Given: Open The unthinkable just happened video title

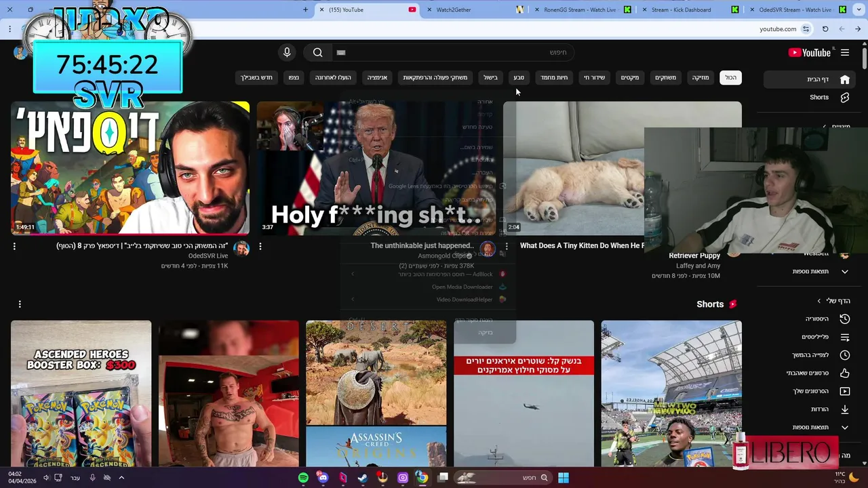Looking at the screenshot, I should [x=422, y=246].
